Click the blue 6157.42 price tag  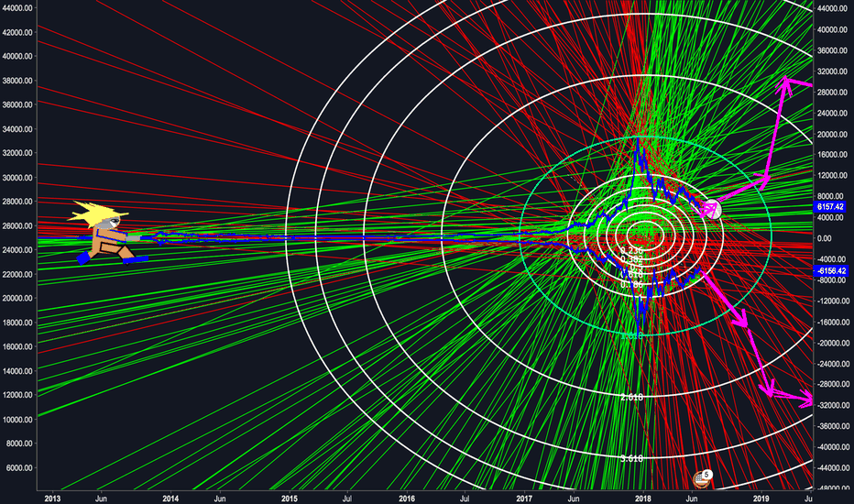[x=830, y=207]
